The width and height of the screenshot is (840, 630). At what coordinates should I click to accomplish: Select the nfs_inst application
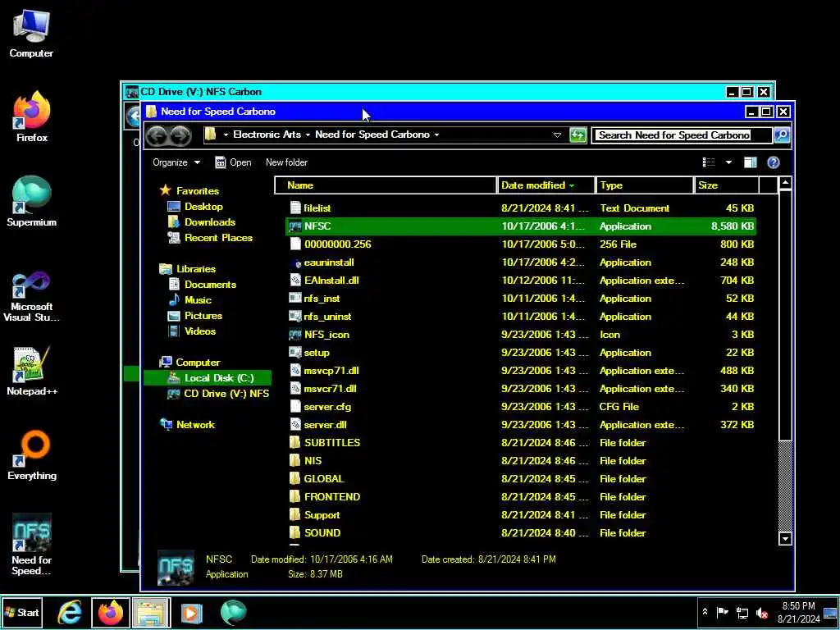pyautogui.click(x=521, y=299)
